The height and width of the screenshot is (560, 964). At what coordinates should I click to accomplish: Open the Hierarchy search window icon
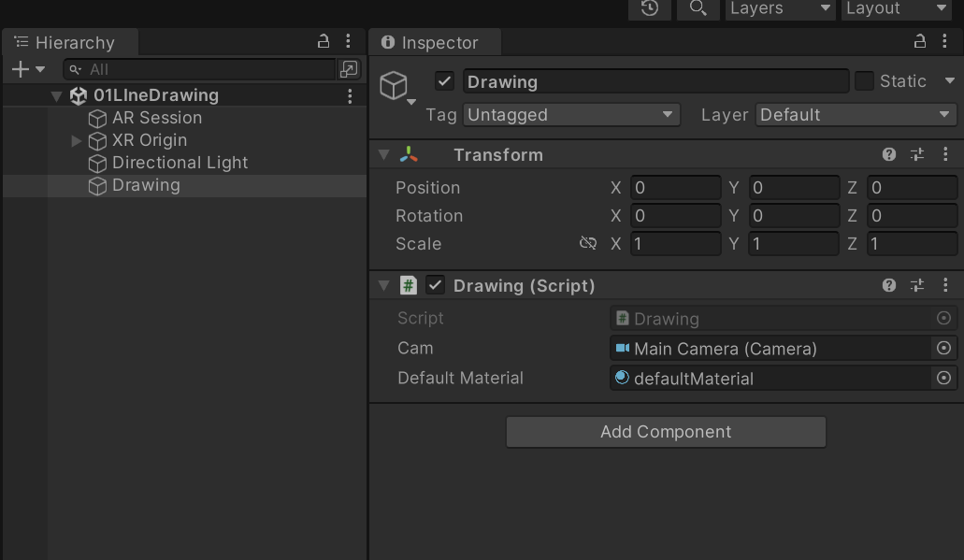point(349,69)
